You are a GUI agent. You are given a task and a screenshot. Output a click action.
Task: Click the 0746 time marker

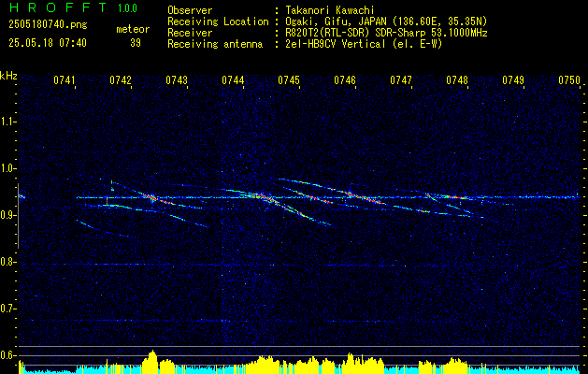tap(345, 80)
